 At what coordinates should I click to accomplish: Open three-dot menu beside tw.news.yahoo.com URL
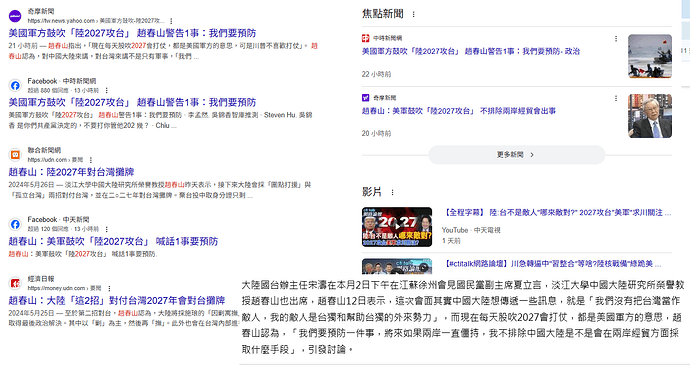[x=171, y=21]
